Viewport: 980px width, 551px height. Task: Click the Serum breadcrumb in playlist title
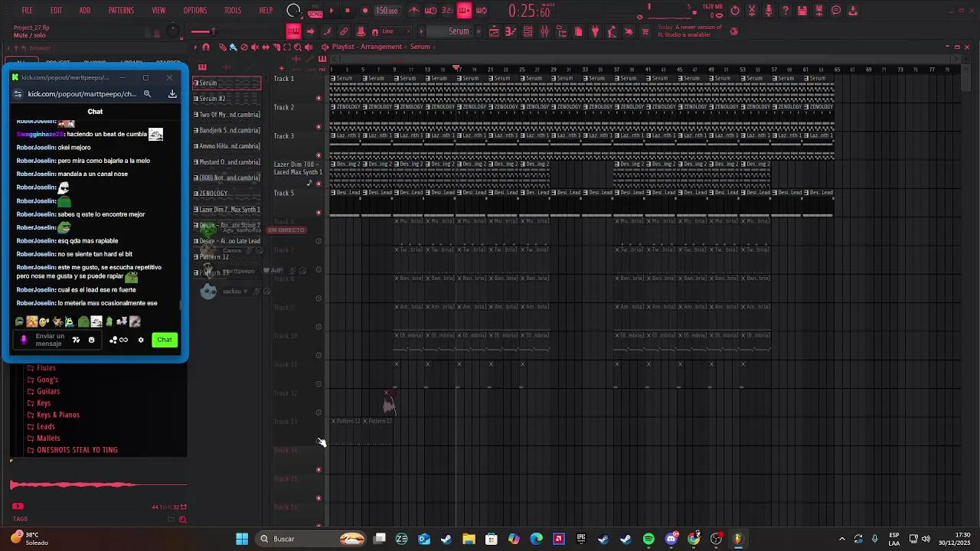coord(420,47)
